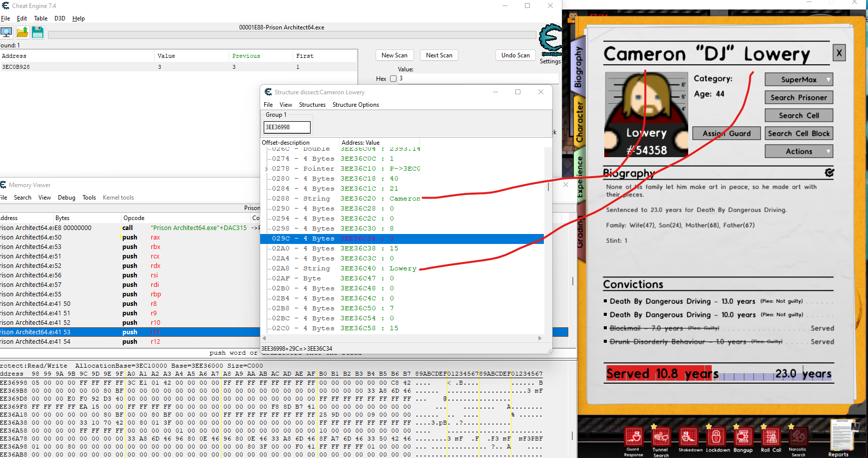
Task: Call Guard Response icon
Action: click(634, 437)
